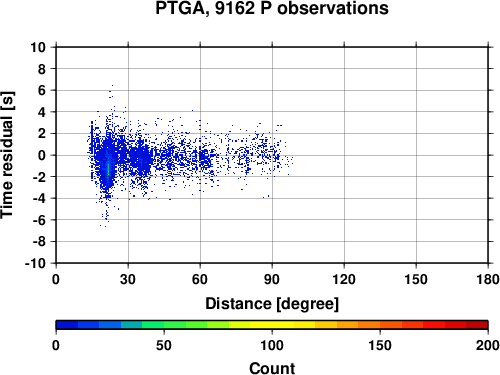Click the orange colorbar segment near 150

click(380, 325)
